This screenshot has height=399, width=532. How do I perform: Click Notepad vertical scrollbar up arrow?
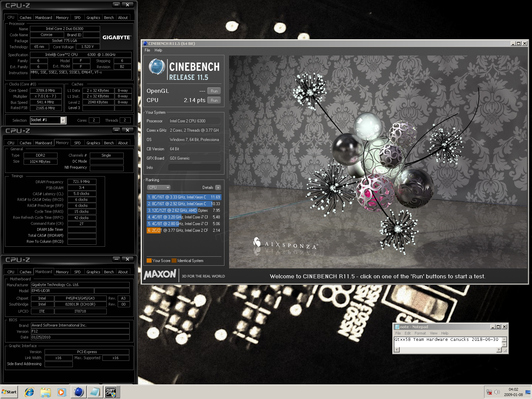point(504,339)
